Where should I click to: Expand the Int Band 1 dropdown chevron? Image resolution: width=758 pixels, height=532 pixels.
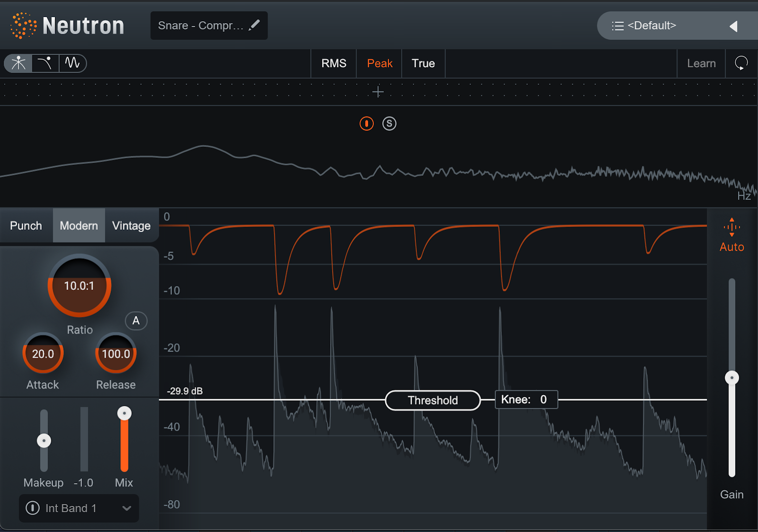[126, 508]
